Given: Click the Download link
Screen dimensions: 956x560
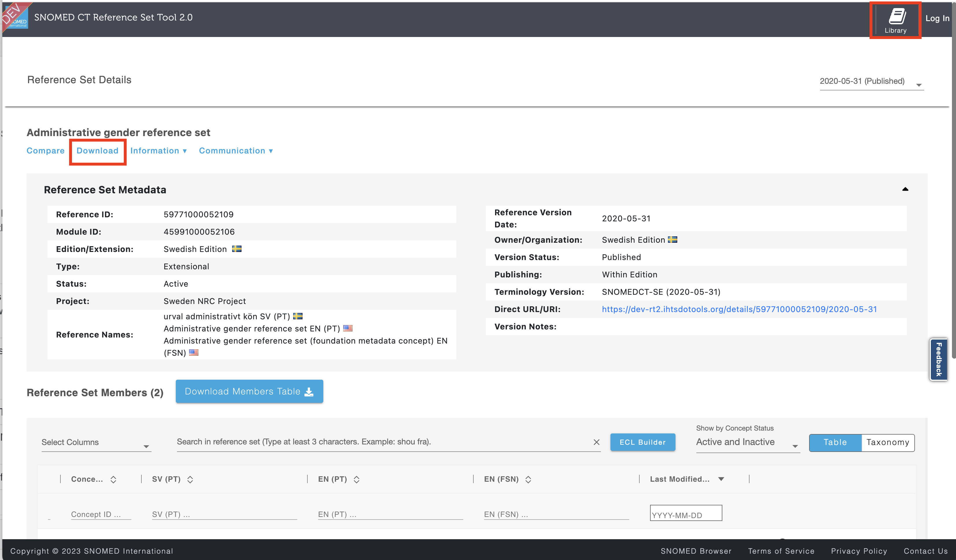Looking at the screenshot, I should (97, 151).
